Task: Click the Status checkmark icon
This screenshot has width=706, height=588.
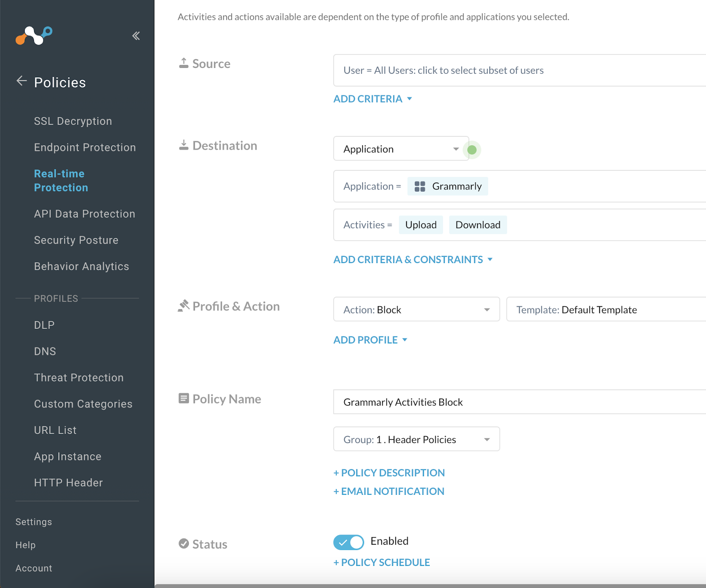Action: pos(184,543)
